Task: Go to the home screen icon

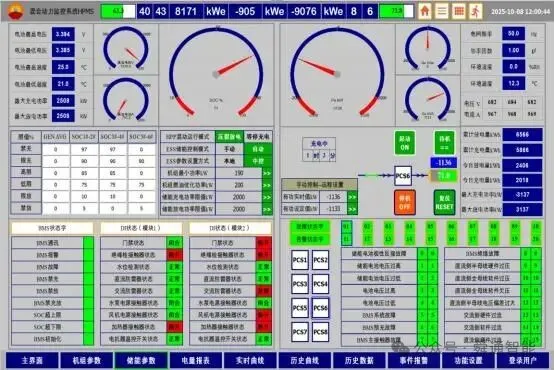Action: click(x=425, y=11)
